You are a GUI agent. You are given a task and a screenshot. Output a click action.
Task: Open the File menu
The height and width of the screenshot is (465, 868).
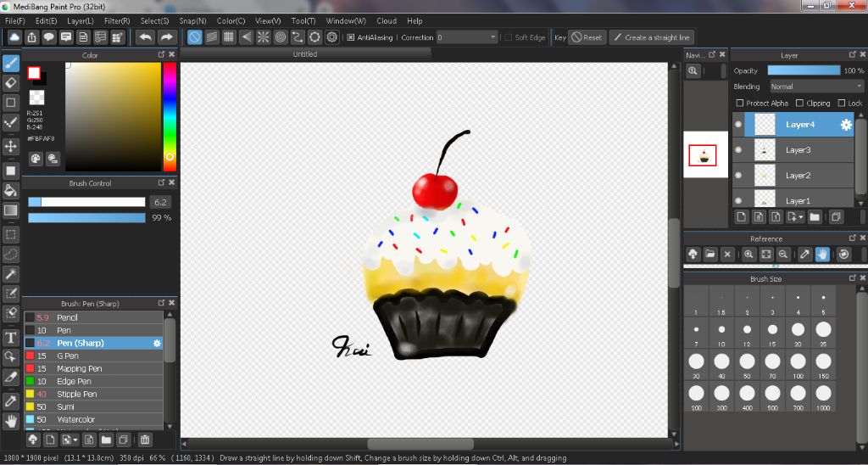15,20
